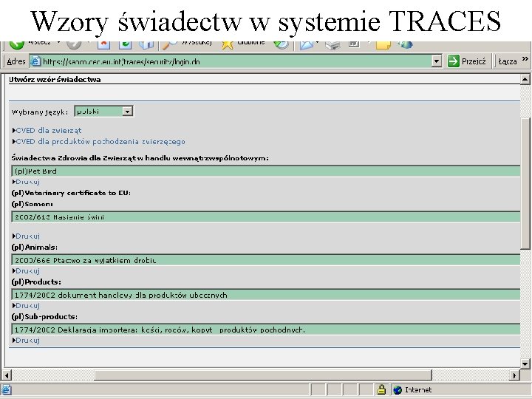
Task: Click the padlock icon in status bar
Action: [381, 390]
